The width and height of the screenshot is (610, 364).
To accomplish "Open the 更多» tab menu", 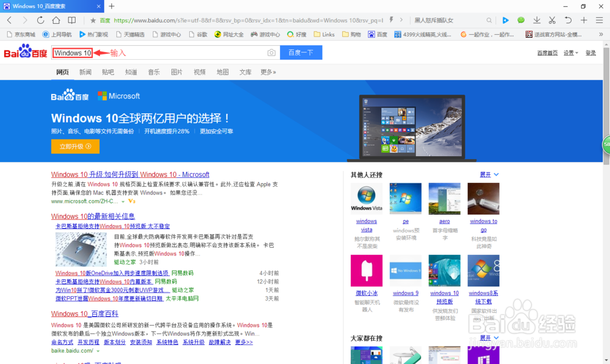I will [x=268, y=72].
